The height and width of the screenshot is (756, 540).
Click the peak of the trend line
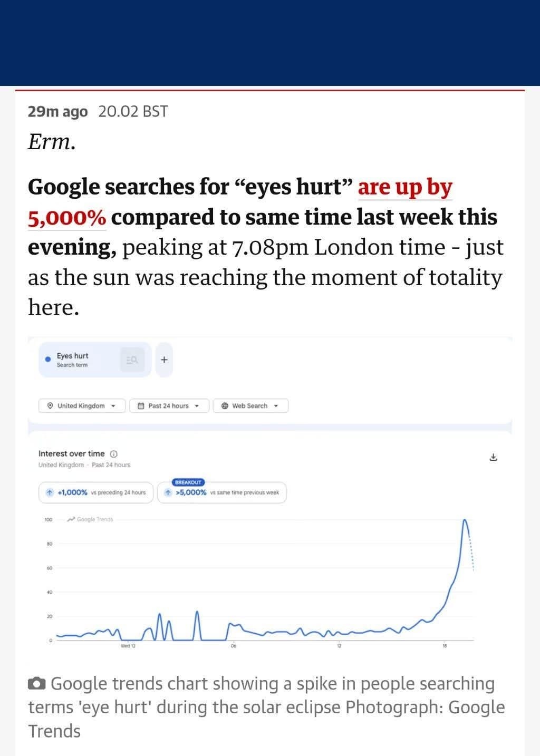(465, 520)
